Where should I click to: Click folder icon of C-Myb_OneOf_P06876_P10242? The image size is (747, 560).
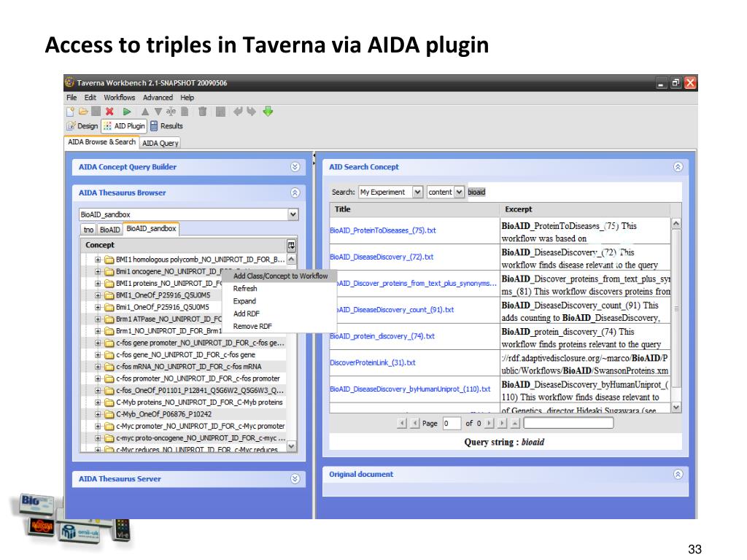109,414
